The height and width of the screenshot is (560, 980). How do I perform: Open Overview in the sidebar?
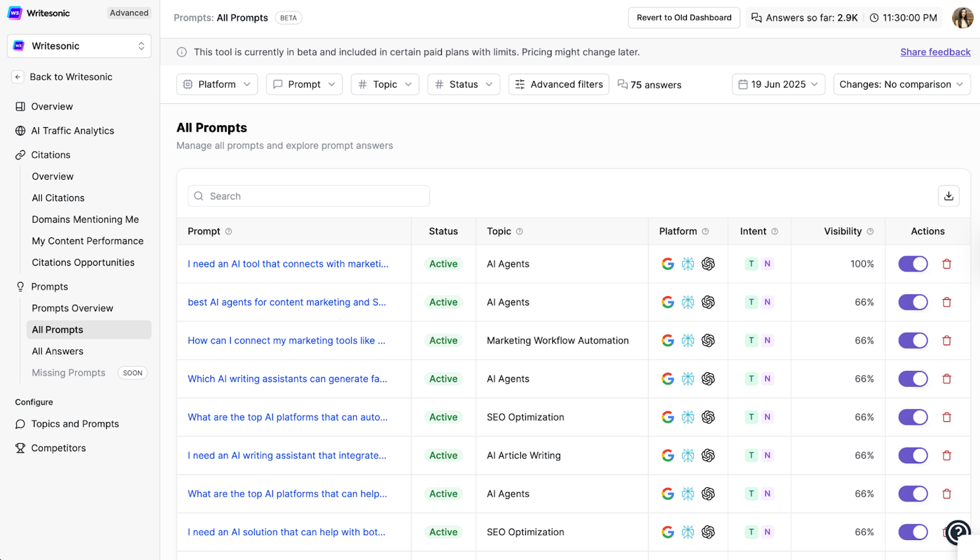52,107
